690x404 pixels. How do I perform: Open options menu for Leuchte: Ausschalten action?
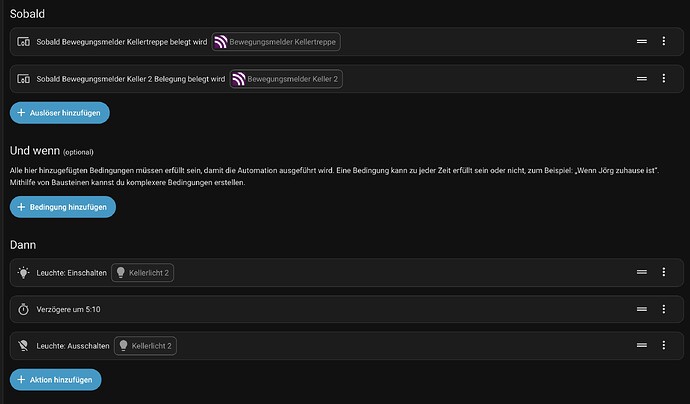pyautogui.click(x=664, y=345)
